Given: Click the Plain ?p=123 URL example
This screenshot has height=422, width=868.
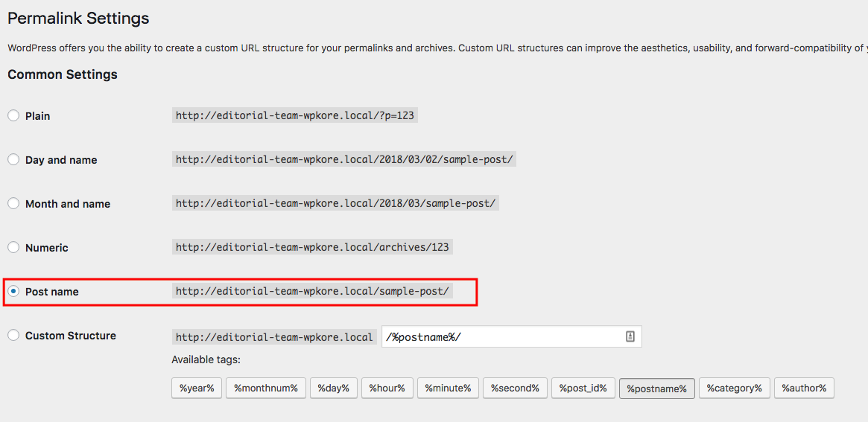Looking at the screenshot, I should (x=295, y=115).
